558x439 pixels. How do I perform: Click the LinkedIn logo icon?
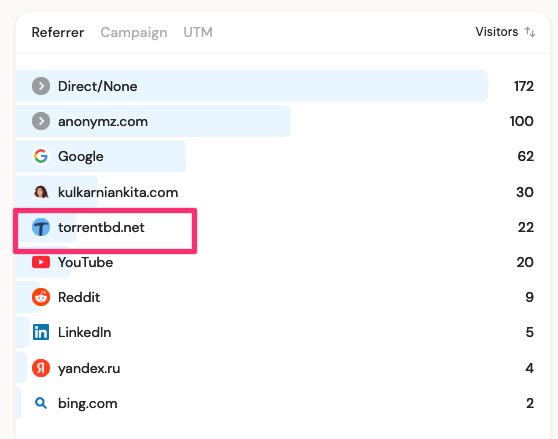point(41,332)
